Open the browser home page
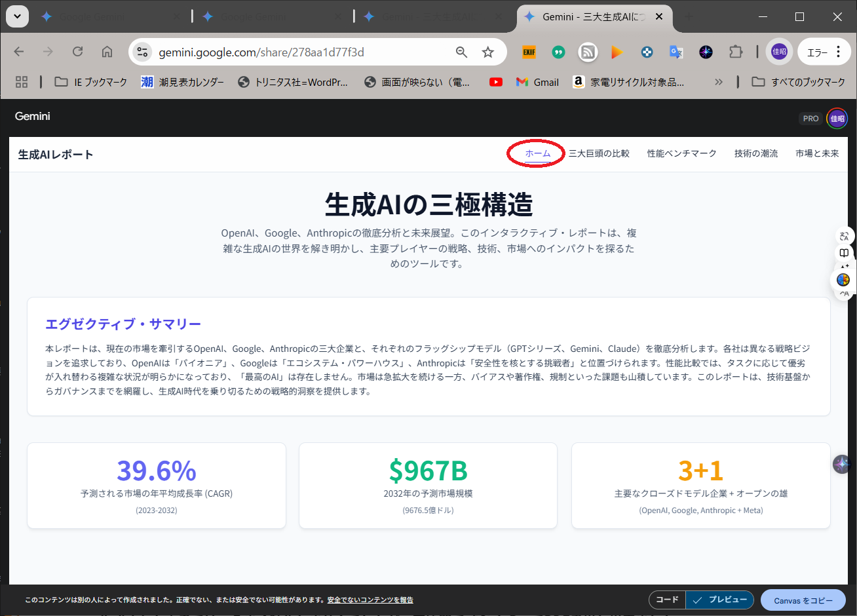857x616 pixels. point(107,52)
